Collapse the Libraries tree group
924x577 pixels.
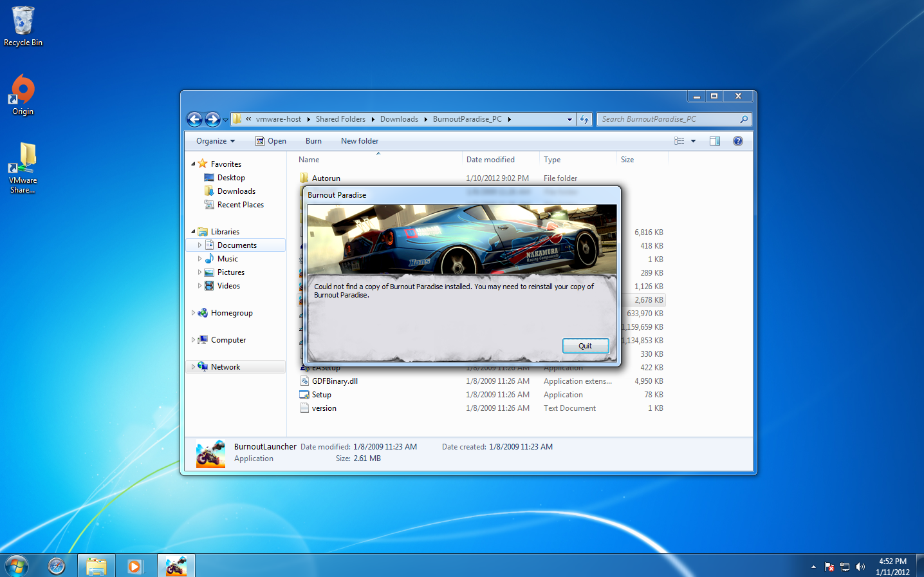[193, 232]
